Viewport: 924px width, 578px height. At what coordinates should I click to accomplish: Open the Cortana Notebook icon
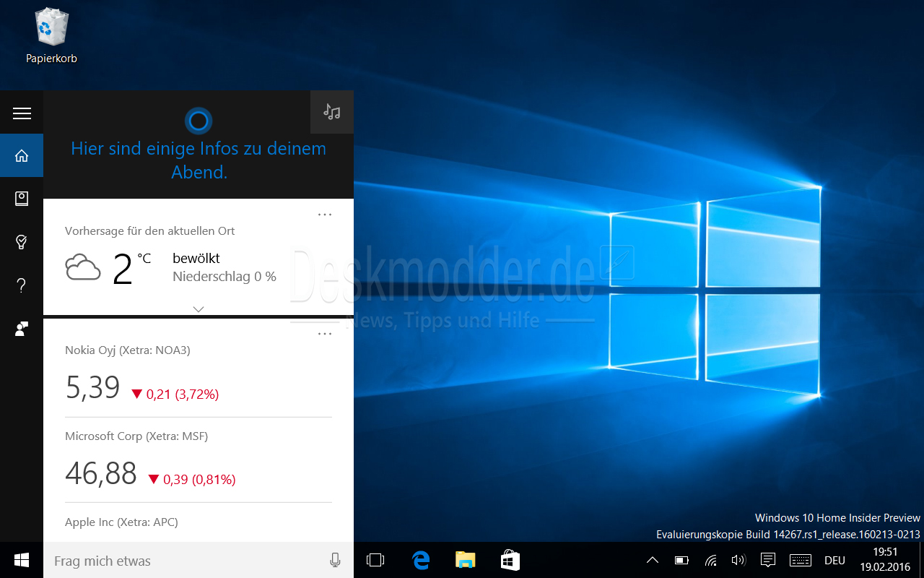click(22, 199)
